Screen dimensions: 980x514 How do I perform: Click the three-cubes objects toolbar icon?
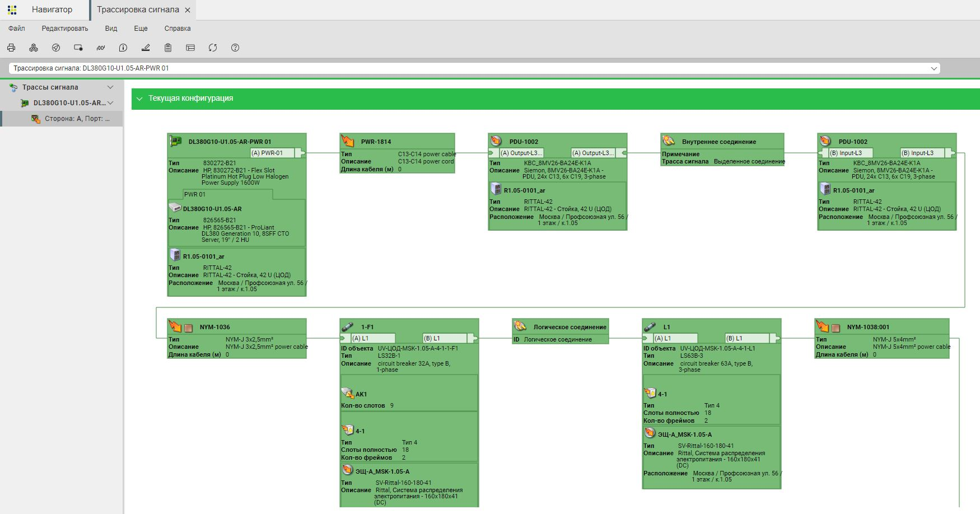(34, 48)
